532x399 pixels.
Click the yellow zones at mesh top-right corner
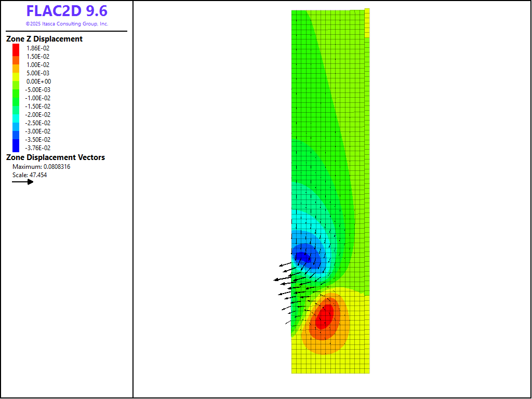367,22
